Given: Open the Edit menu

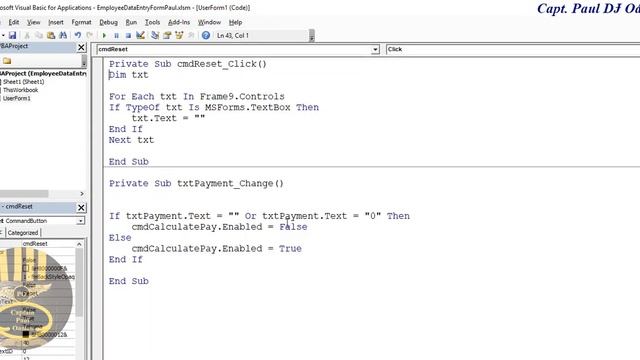Looking at the screenshot, I should pyautogui.click(x=14, y=22).
